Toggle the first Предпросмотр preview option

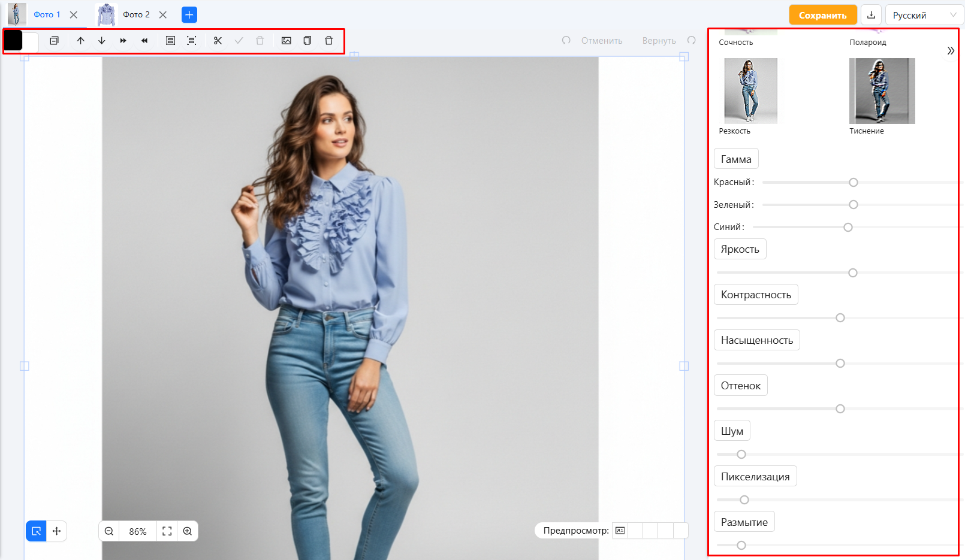coord(620,531)
